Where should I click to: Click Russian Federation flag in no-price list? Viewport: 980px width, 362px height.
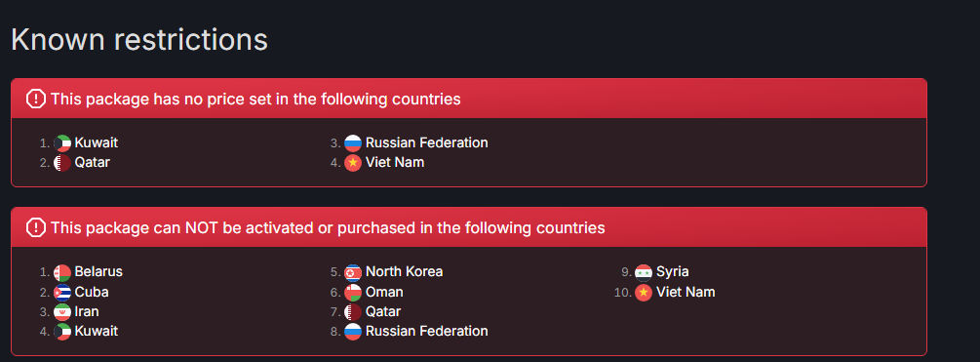[353, 143]
